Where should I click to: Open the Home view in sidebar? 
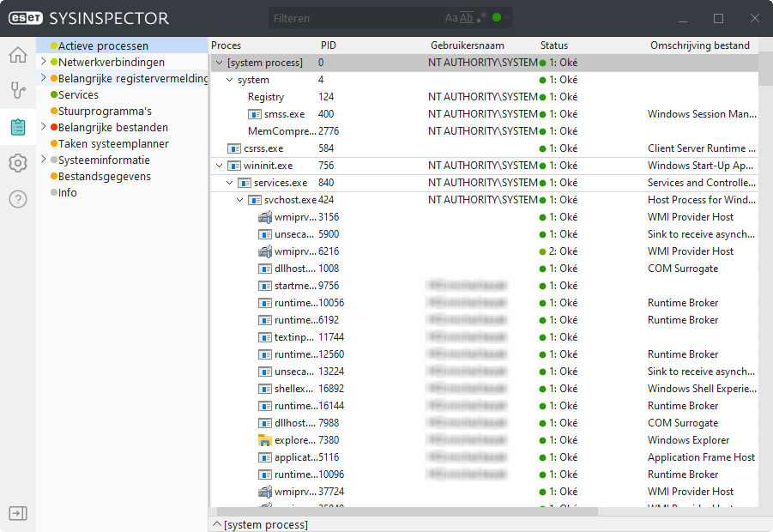pyautogui.click(x=17, y=56)
